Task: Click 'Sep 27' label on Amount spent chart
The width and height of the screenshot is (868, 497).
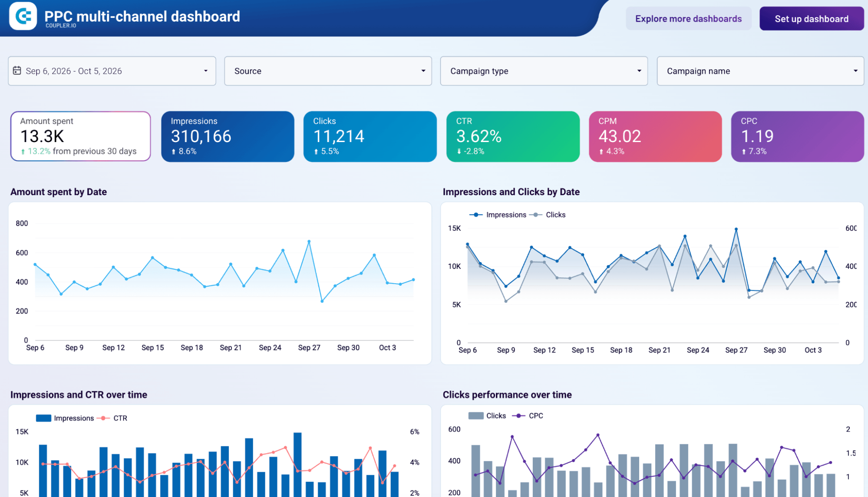Action: pyautogui.click(x=309, y=348)
